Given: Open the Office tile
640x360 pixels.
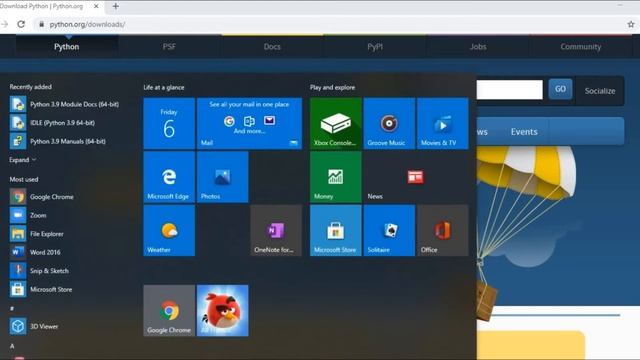Looking at the screenshot, I should 442,231.
